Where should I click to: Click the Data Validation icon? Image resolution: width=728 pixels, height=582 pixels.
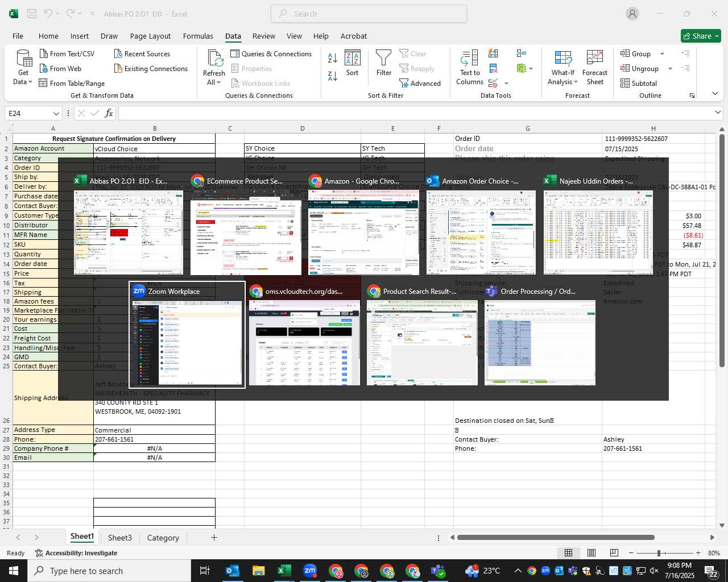coord(493,83)
